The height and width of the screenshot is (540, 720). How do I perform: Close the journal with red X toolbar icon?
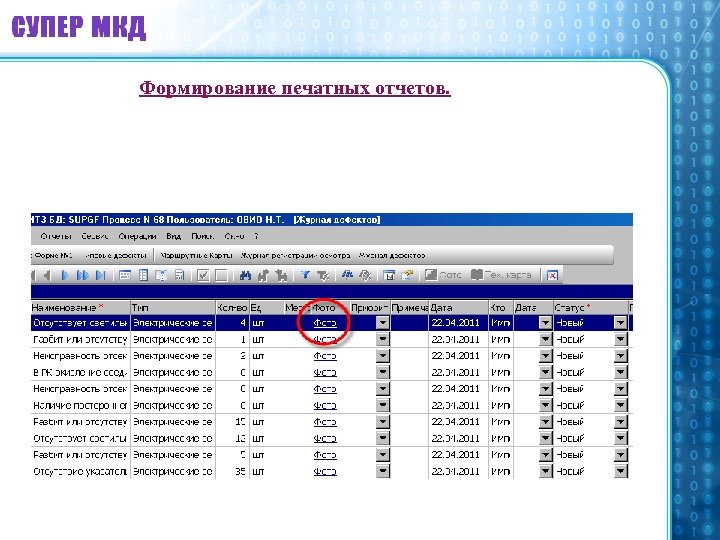[x=552, y=276]
